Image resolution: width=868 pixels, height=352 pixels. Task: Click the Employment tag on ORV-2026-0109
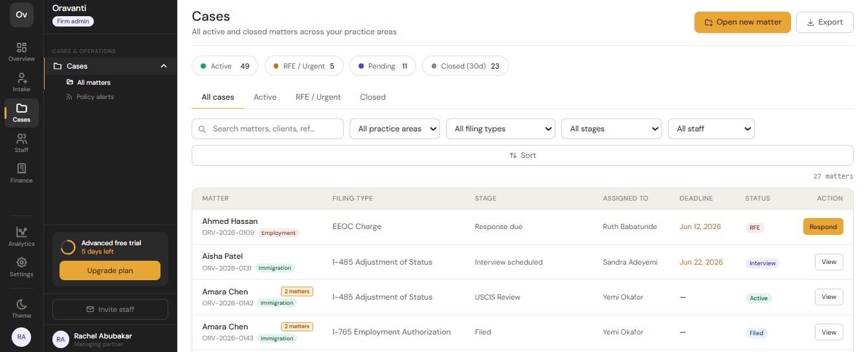click(x=278, y=233)
